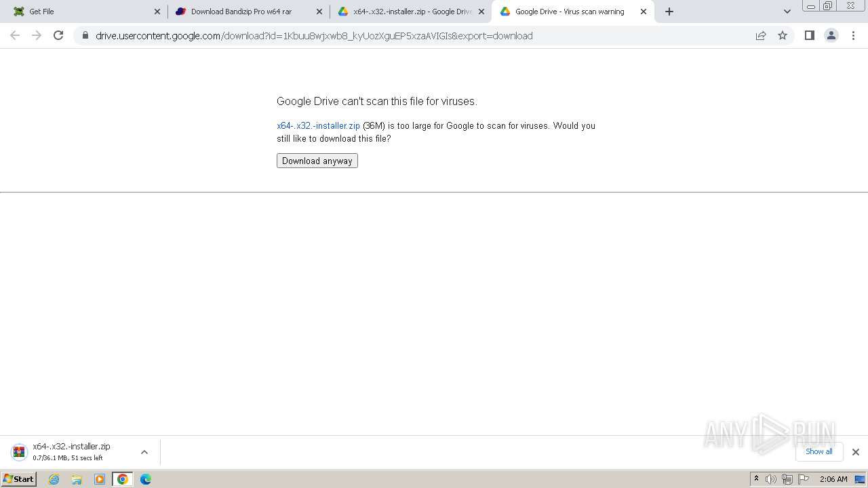
Task: Close the installer.zip Google Drive tab
Action: click(481, 12)
